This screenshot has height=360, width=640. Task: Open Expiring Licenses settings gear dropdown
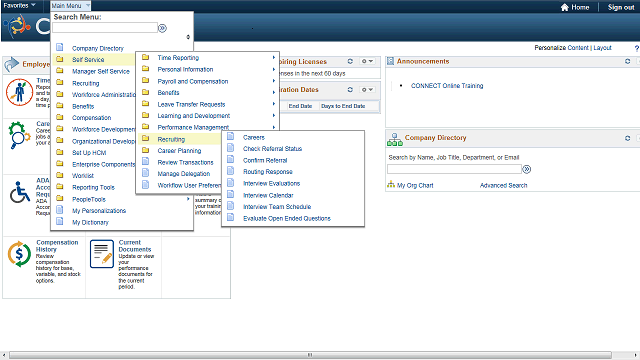tap(367, 61)
